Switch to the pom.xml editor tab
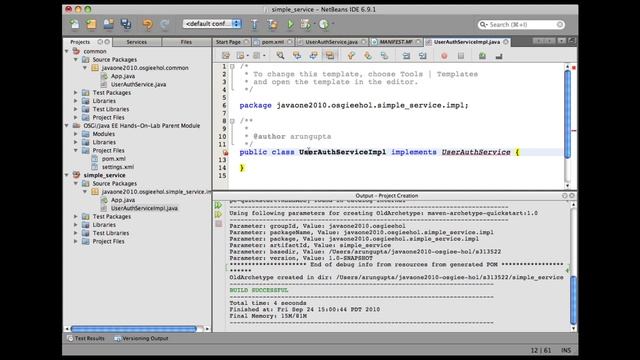The image size is (640, 360). [273, 42]
